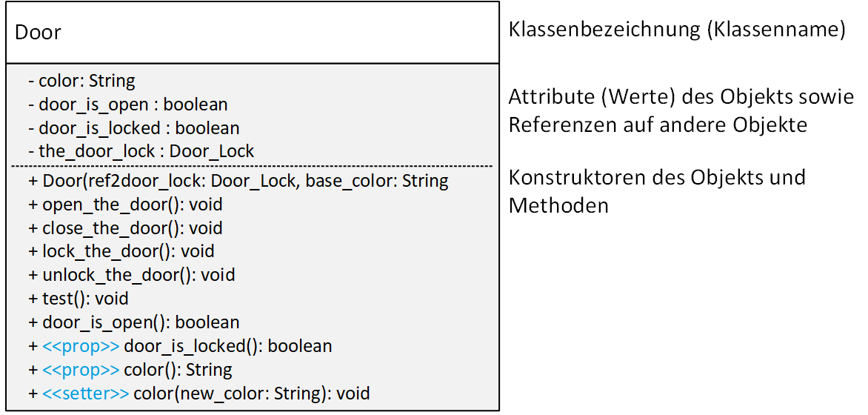Select the lock_the_door(): void method

click(121, 251)
